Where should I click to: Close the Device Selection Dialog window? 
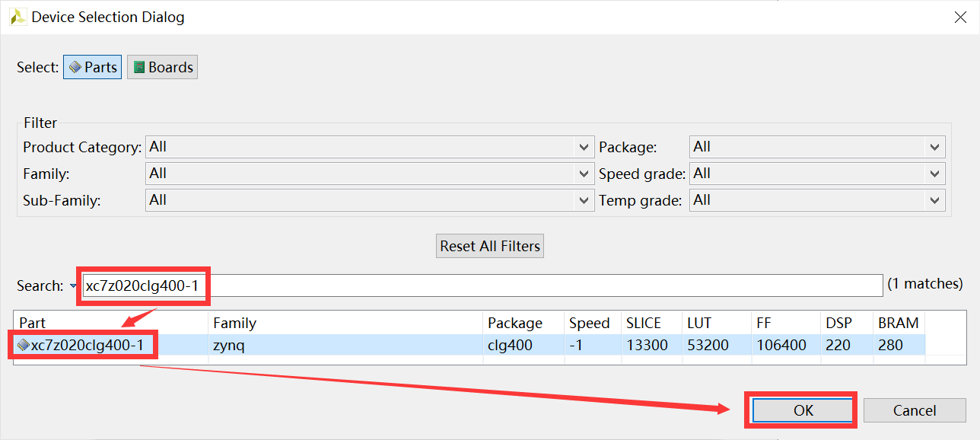pyautogui.click(x=960, y=17)
